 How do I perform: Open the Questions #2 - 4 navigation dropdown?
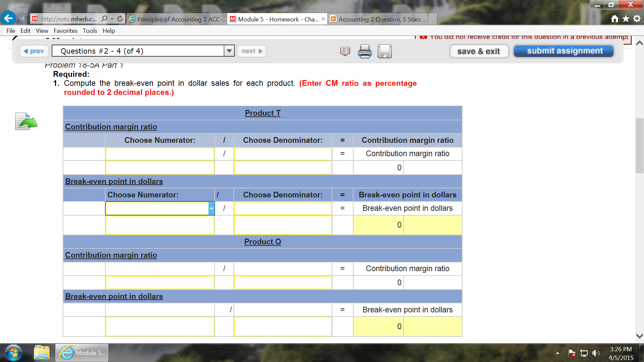[x=229, y=51]
